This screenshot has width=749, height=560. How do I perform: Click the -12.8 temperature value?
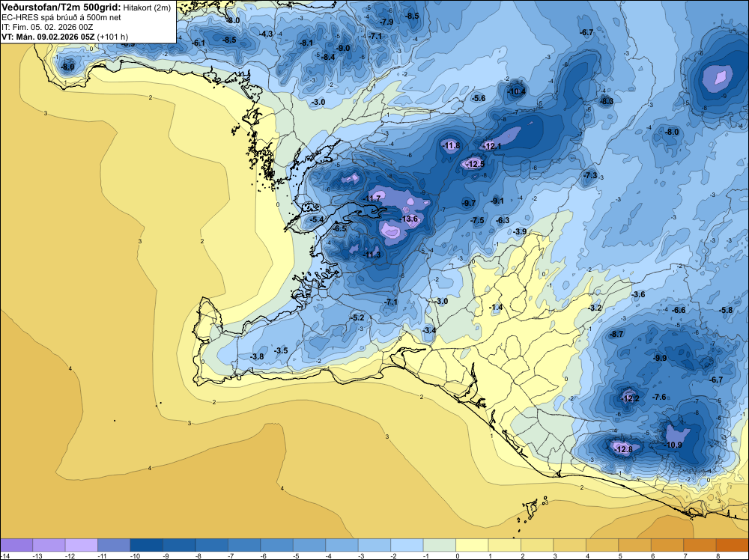click(x=624, y=449)
